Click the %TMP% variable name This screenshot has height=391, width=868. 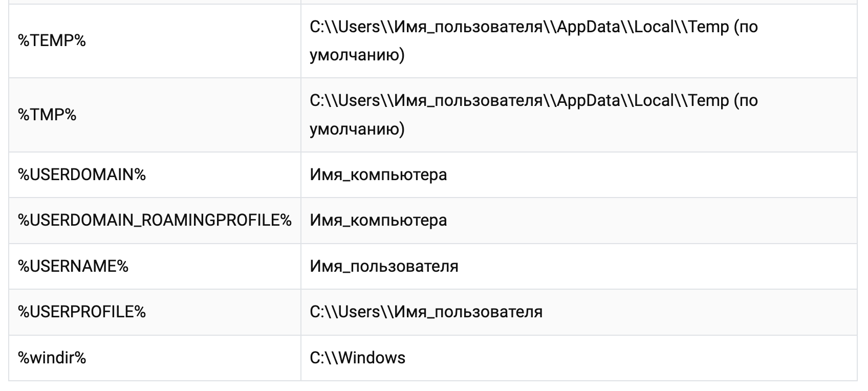point(47,115)
